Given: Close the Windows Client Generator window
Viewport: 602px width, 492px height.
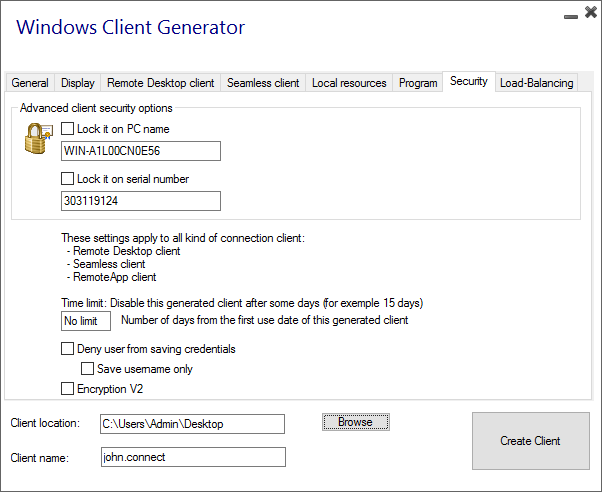Looking at the screenshot, I should pos(588,15).
